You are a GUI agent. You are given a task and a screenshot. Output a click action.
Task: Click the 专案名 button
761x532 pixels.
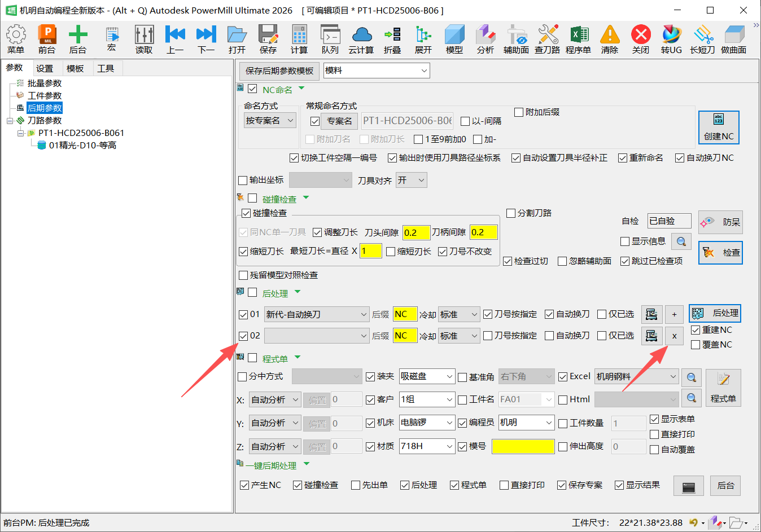(339, 121)
